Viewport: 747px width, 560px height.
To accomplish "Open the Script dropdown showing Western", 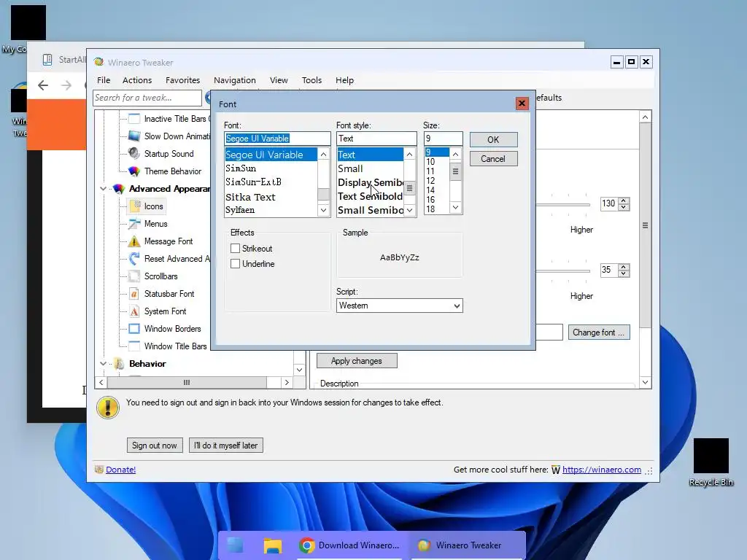I will coord(399,306).
